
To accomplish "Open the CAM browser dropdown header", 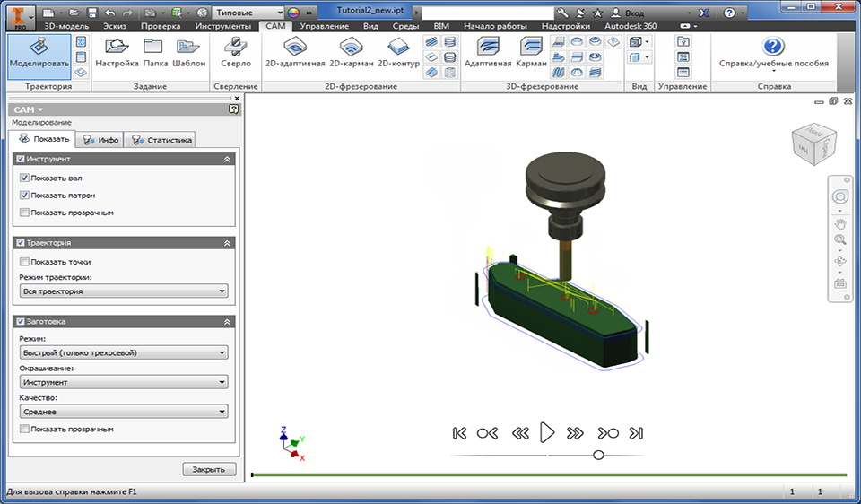I will pos(29,109).
